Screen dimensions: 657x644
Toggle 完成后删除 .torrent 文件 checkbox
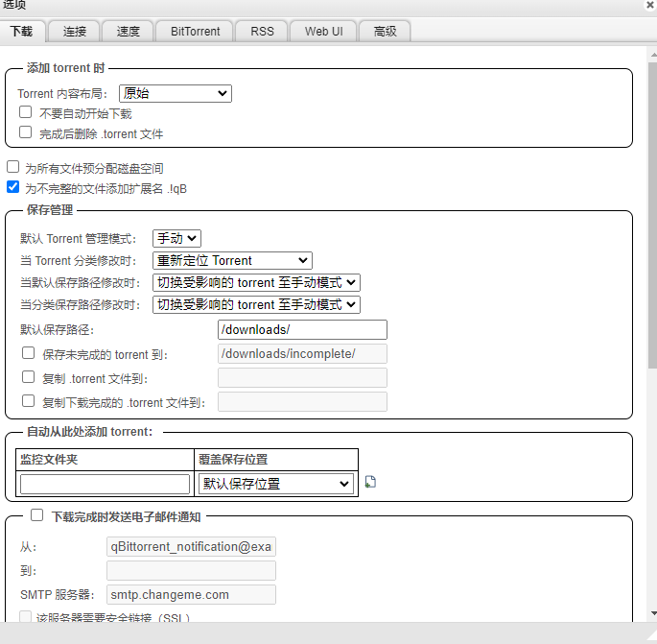coord(26,132)
